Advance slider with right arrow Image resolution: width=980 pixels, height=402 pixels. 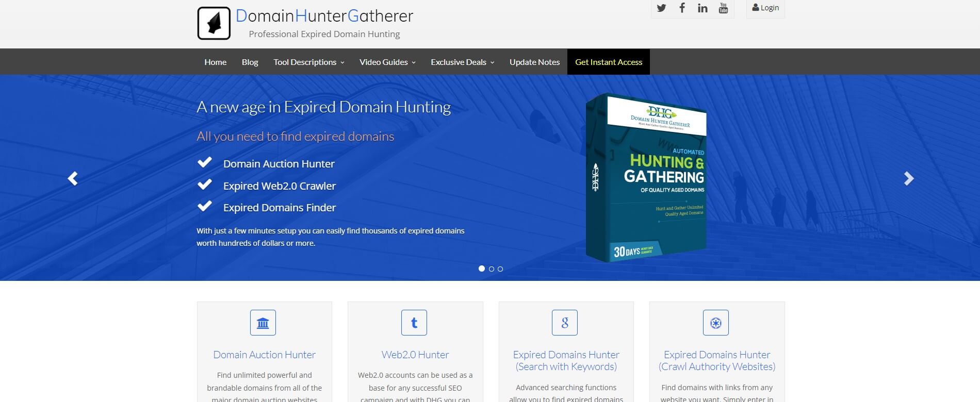point(909,178)
